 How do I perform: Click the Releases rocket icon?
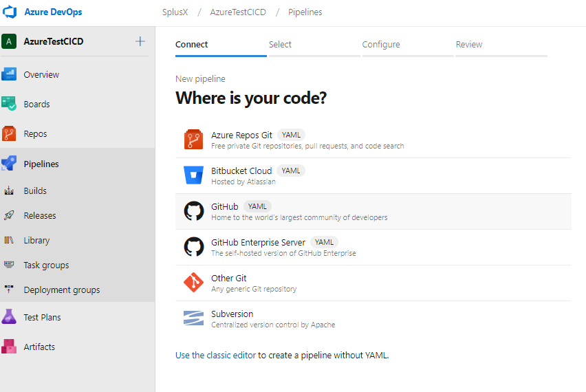click(x=9, y=215)
